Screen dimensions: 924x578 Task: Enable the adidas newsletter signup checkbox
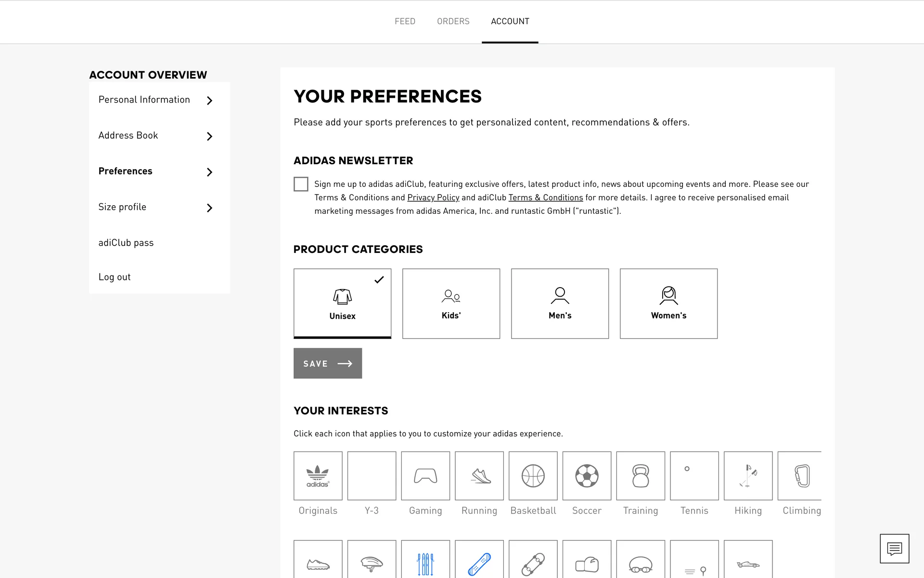pos(301,184)
